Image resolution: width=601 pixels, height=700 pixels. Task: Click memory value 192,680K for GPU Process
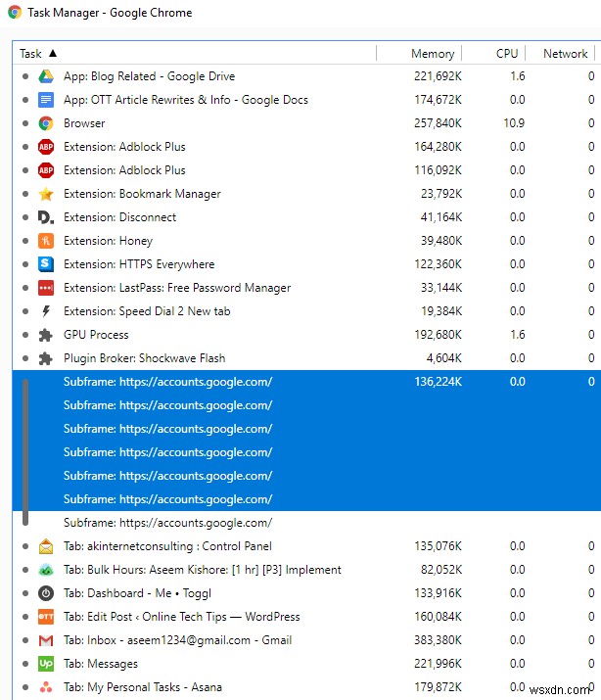point(438,335)
